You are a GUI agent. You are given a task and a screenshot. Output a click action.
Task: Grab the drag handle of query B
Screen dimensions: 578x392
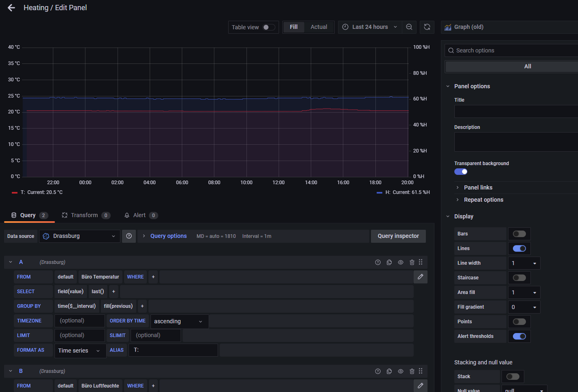click(x=421, y=371)
